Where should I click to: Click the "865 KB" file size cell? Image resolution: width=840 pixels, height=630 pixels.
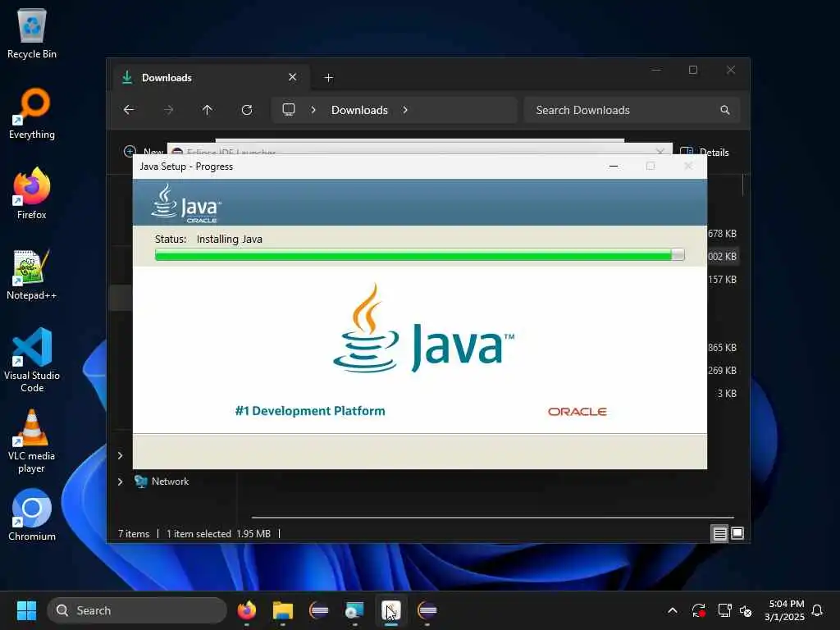click(x=722, y=348)
